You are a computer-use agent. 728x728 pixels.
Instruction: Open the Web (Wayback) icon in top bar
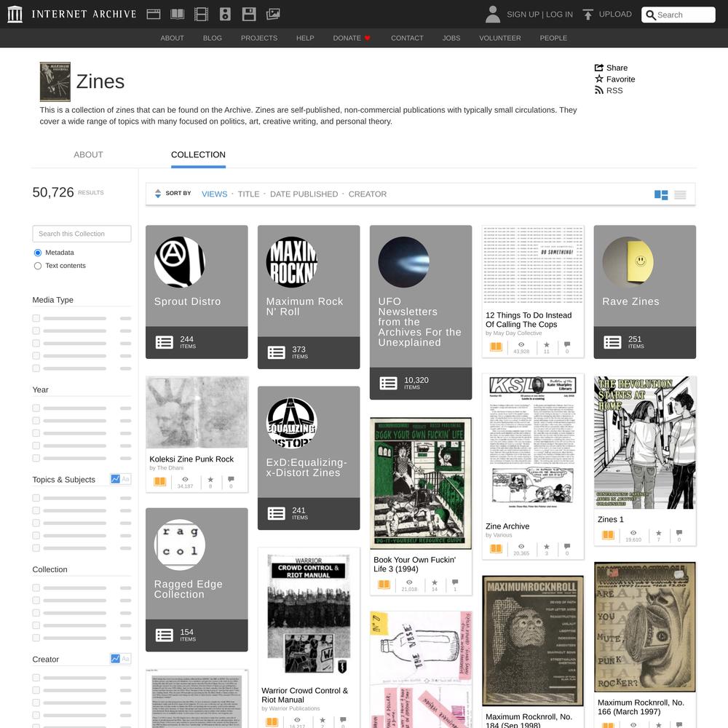tap(153, 15)
